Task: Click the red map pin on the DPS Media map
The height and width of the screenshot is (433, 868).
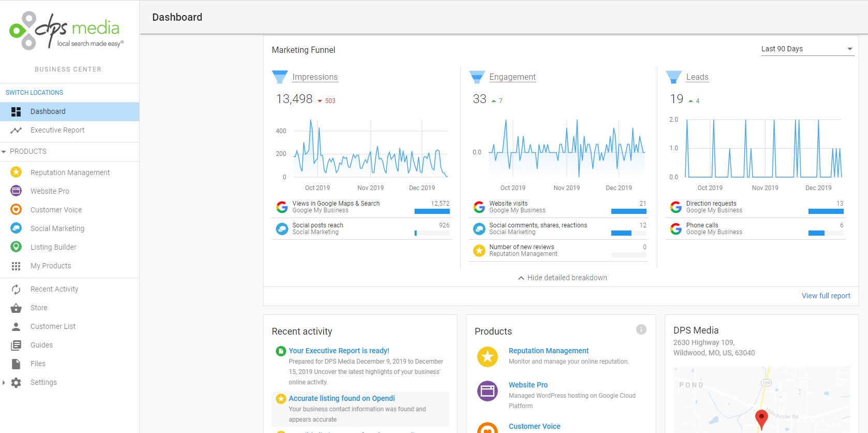Action: click(761, 418)
